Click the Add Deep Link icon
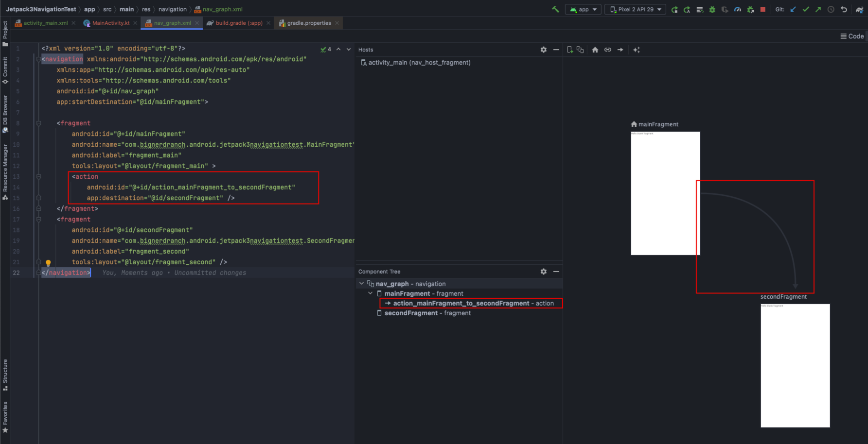Image resolution: width=868 pixels, height=444 pixels. (x=608, y=50)
